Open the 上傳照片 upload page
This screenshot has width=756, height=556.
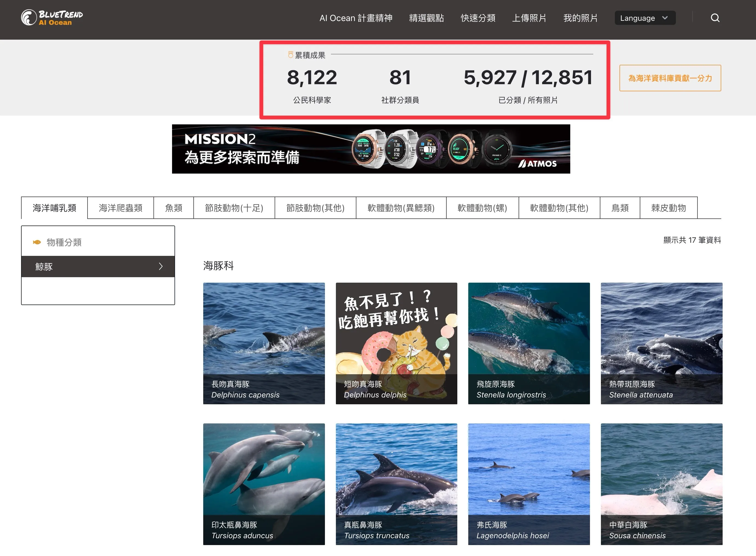[529, 18]
